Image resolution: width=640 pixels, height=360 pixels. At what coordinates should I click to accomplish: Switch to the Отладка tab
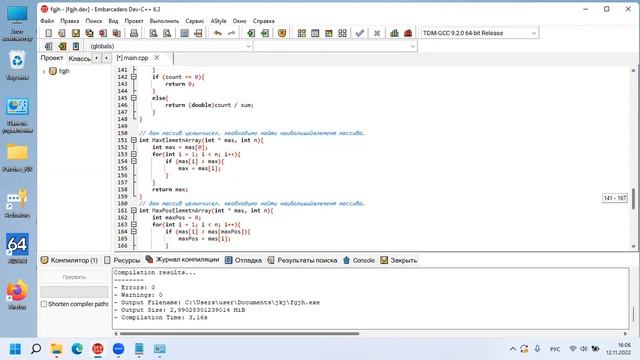pos(244,260)
